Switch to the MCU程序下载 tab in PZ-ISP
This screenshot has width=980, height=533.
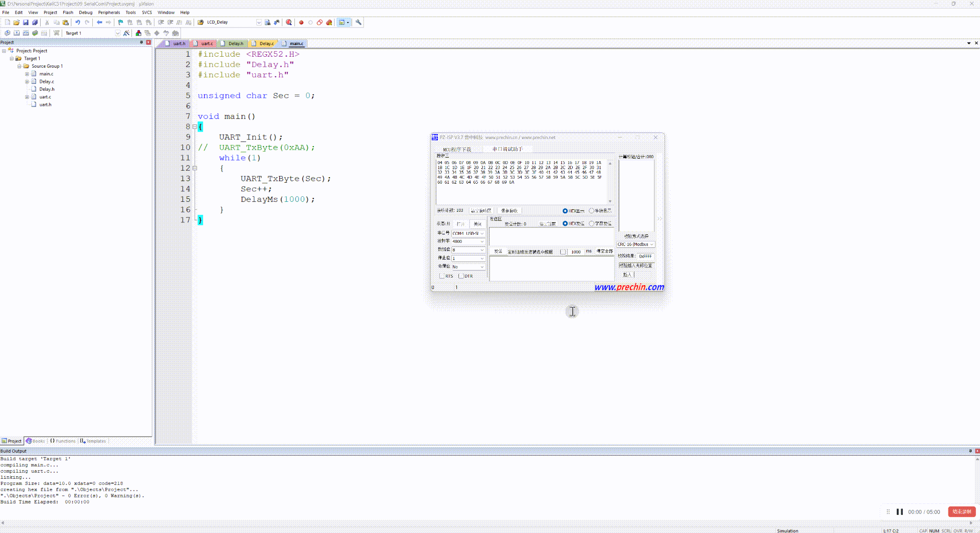457,149
